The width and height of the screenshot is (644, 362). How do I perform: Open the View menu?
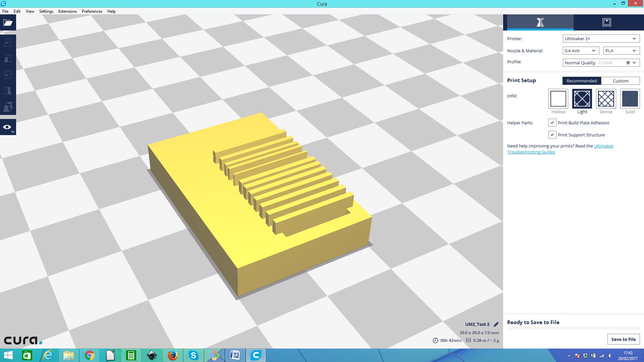[30, 11]
